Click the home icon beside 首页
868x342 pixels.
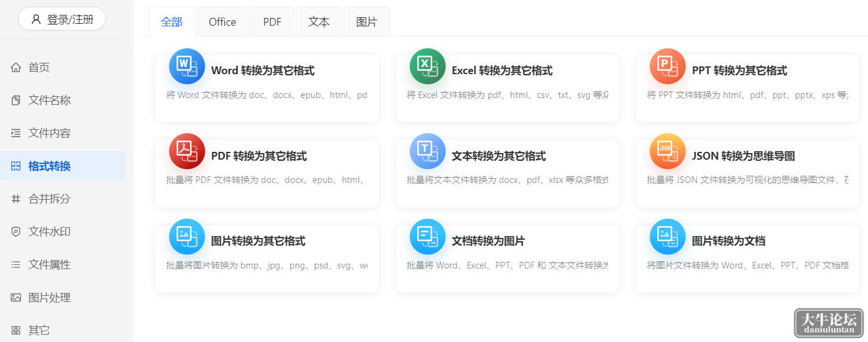click(16, 68)
